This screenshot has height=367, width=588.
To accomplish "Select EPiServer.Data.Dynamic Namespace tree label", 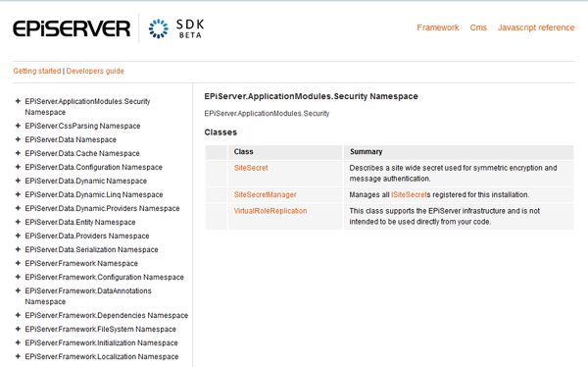I will pos(86,182).
